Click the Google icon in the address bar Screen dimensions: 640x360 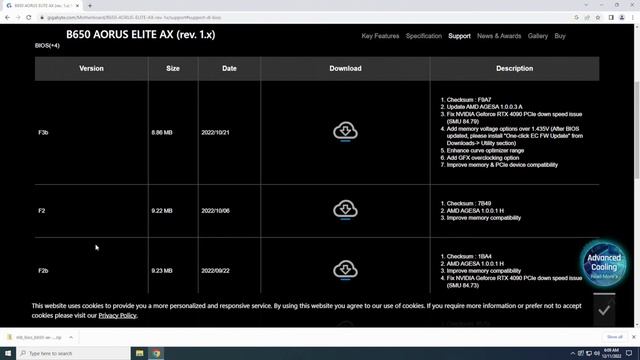coord(576,18)
